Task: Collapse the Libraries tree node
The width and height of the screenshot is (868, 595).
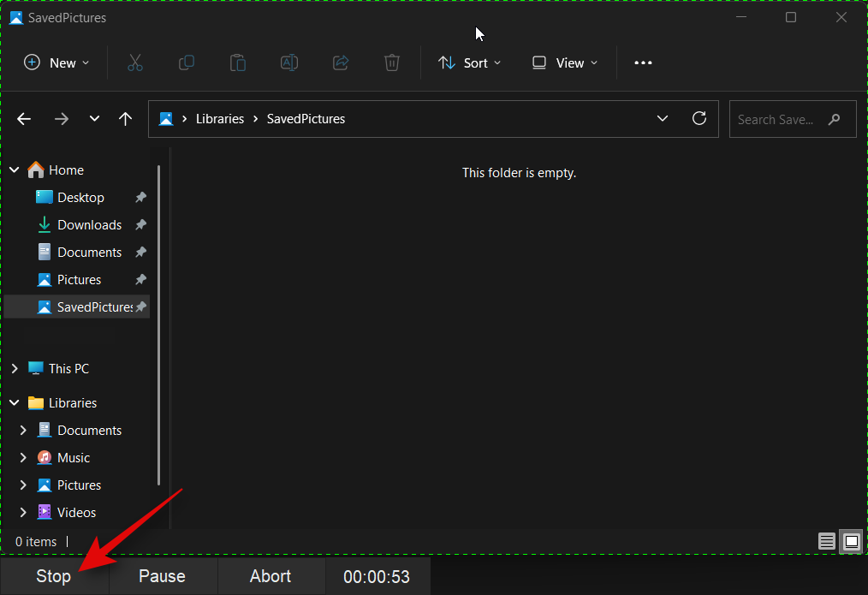Action: [15, 403]
